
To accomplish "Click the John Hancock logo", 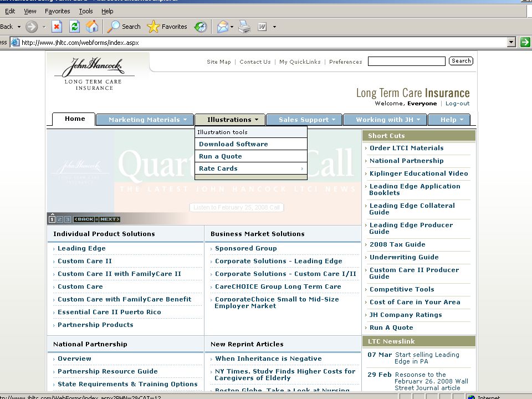I will click(x=94, y=74).
